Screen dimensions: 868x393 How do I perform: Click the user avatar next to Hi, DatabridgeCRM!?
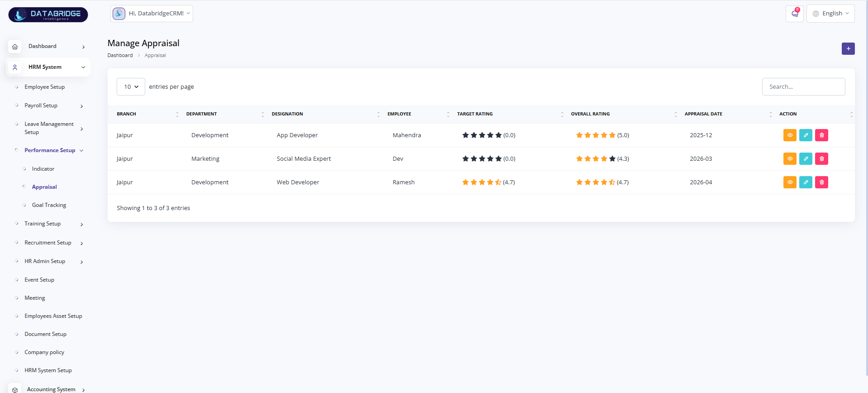click(119, 14)
